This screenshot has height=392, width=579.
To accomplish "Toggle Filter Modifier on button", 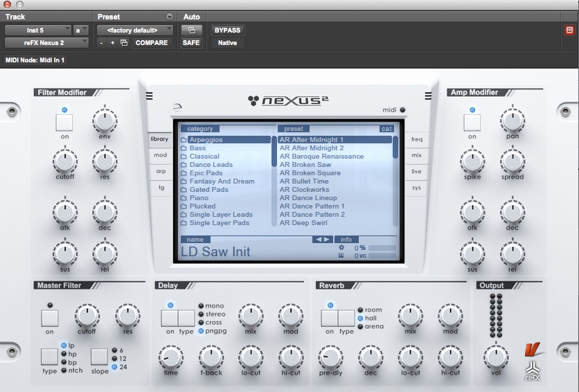I will 64,123.
